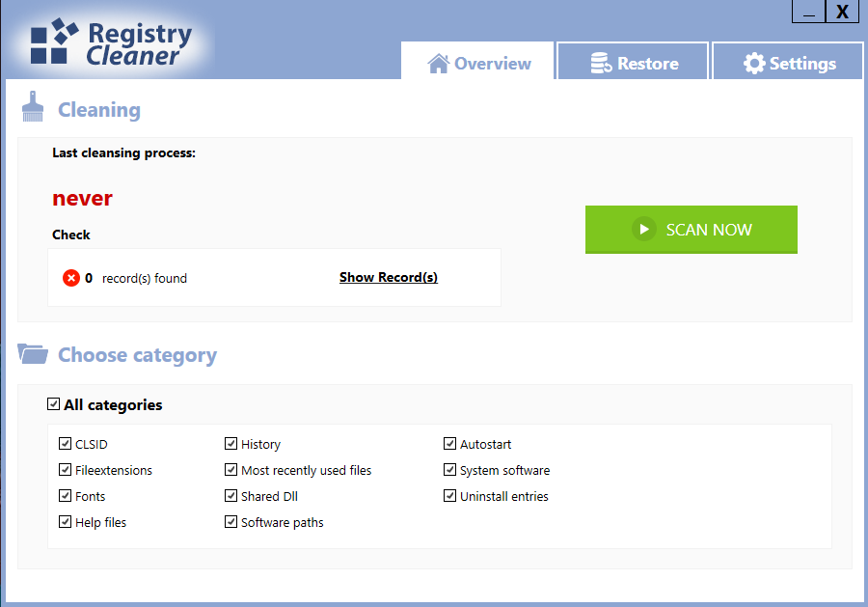The width and height of the screenshot is (868, 607).
Task: Open the Settings tab
Action: pos(788,61)
